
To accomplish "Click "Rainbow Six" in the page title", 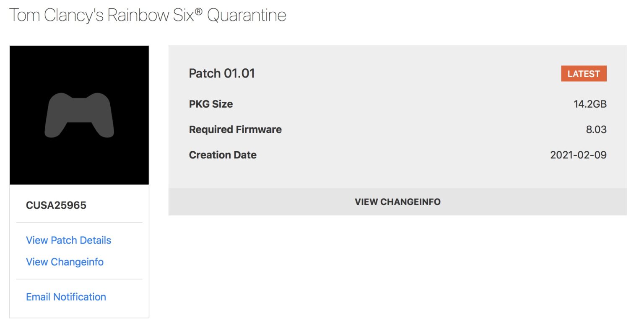I will (x=151, y=16).
